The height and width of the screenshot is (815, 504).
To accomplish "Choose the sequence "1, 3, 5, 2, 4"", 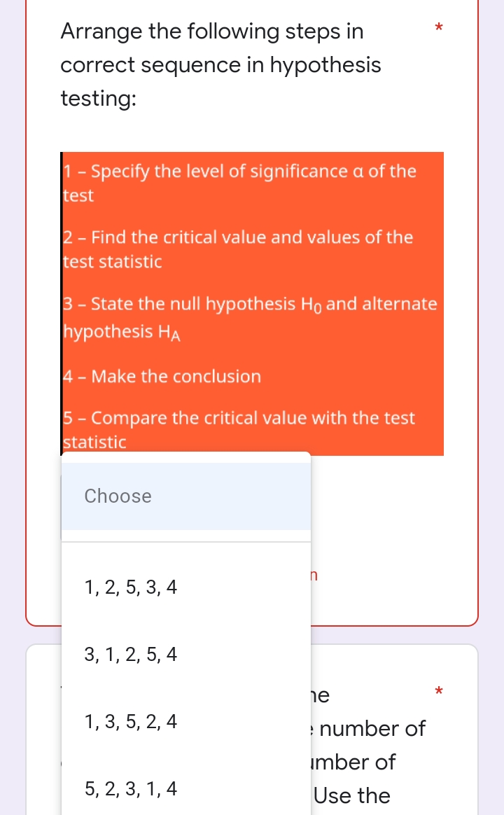I will (129, 721).
